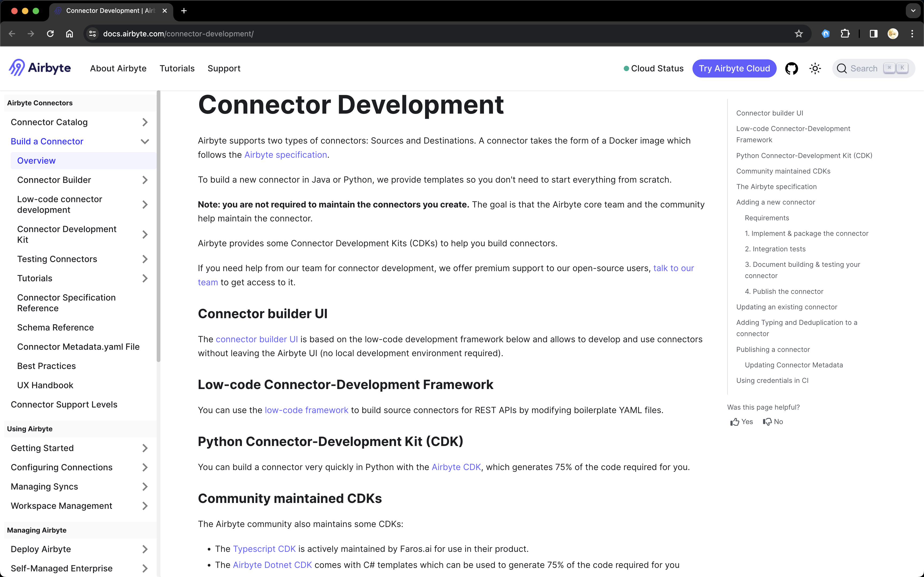
Task: Open the Airbyte CDK link
Action: [456, 467]
